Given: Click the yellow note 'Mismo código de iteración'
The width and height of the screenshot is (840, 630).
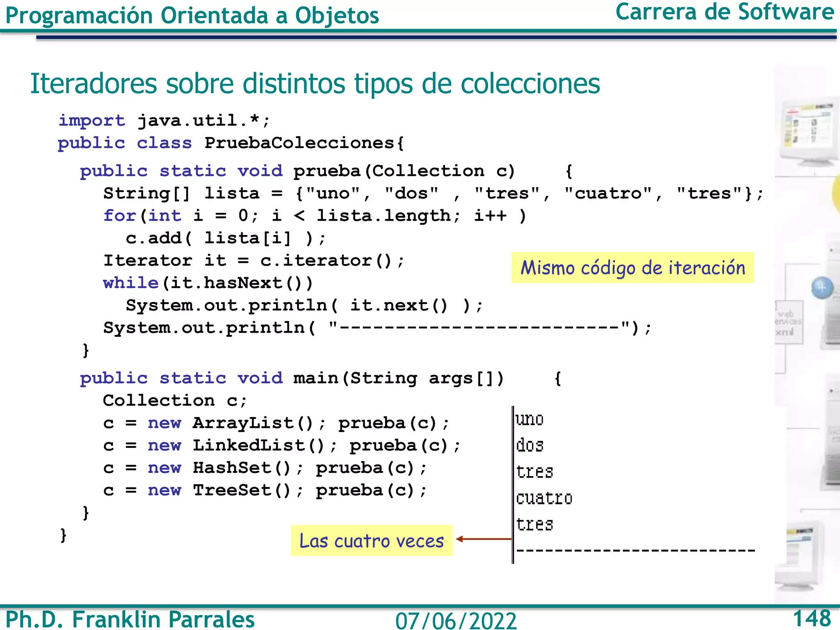Looking at the screenshot, I should 632,268.
